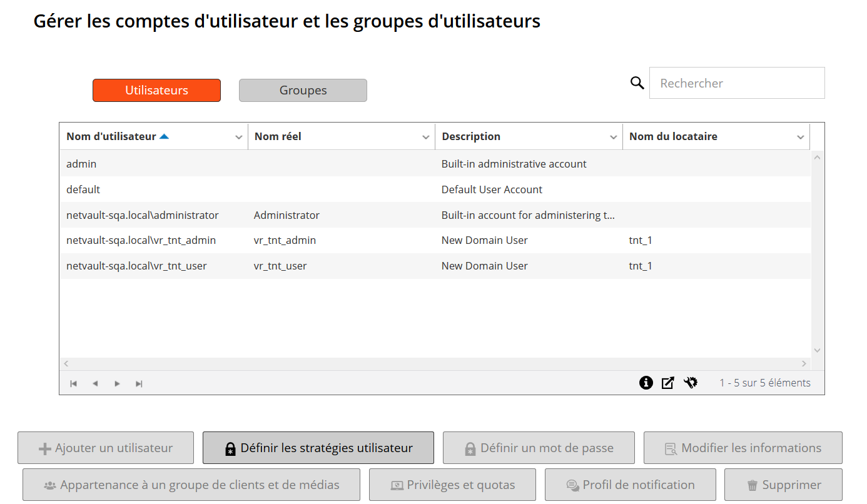Select the vr_tnt_admin user row
Viewport: 867px width, 504px height.
[x=250, y=240]
